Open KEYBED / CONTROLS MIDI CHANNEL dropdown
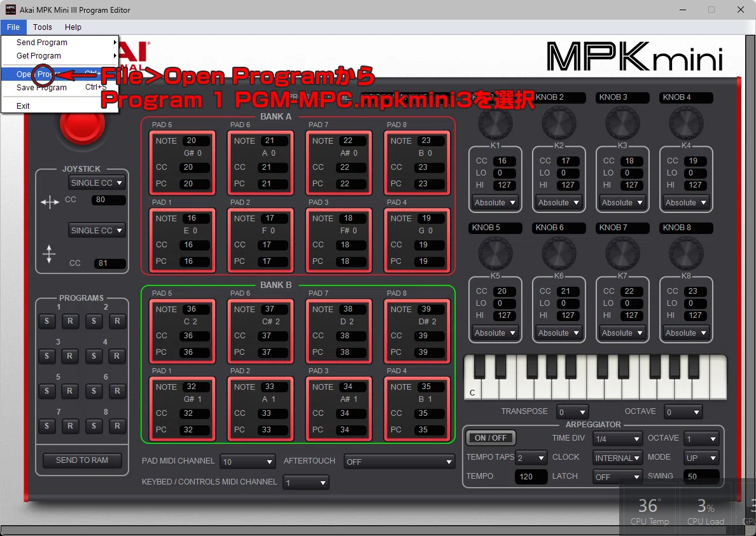The width and height of the screenshot is (756, 536). pyautogui.click(x=306, y=483)
